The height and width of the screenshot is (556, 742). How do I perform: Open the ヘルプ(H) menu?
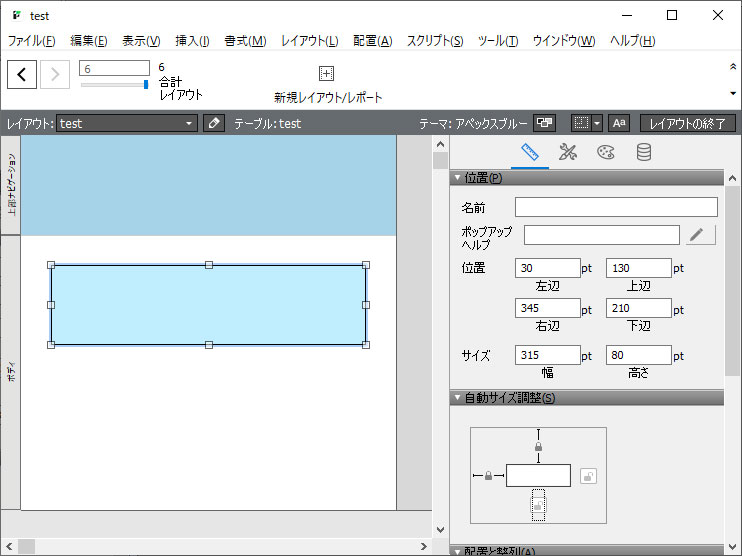632,41
